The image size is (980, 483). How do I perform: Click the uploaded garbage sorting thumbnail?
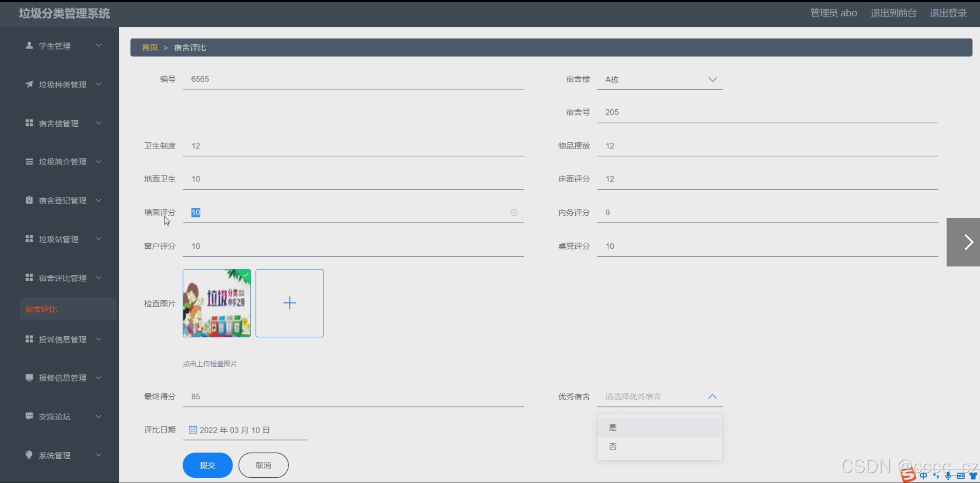click(x=216, y=303)
